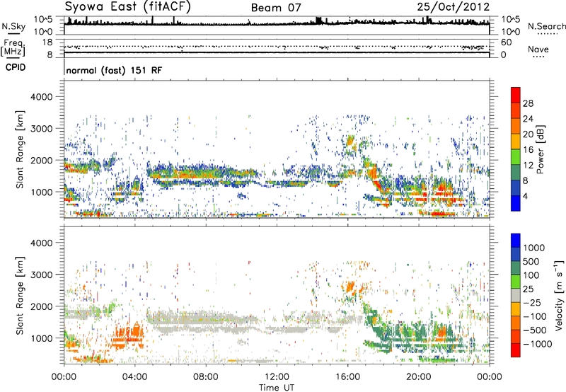Click the 'CPID' label
Image resolution: width=566 pixels, height=392 pixels.
point(16,67)
